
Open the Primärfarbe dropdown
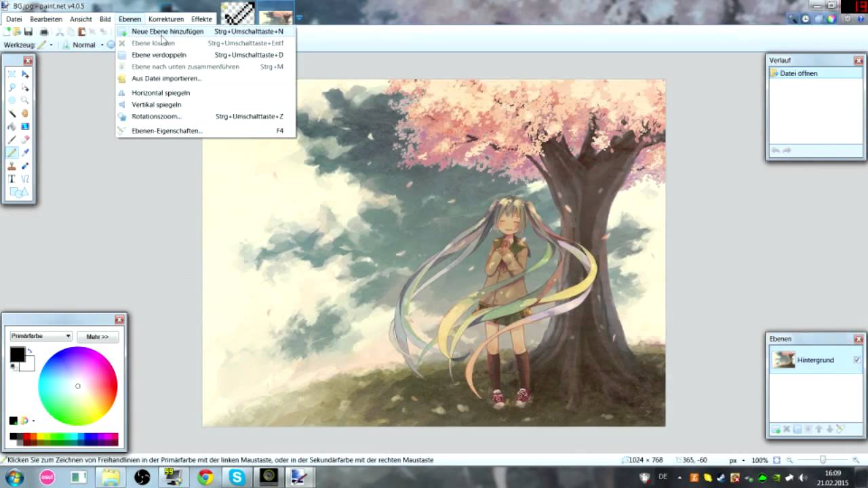tap(41, 336)
